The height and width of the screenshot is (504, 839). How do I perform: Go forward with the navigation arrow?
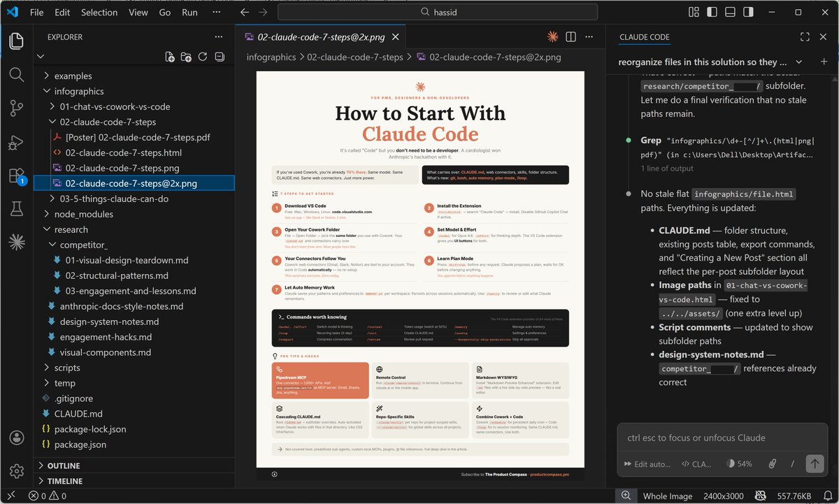[263, 12]
